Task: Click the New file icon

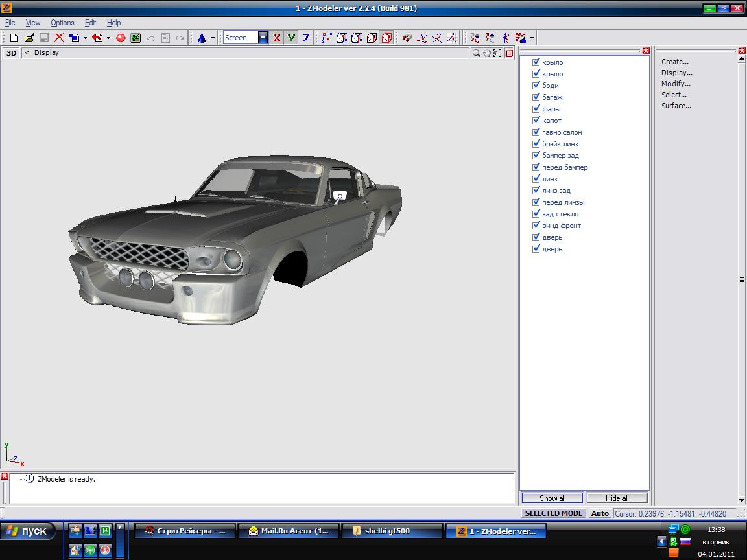Action: point(14,38)
